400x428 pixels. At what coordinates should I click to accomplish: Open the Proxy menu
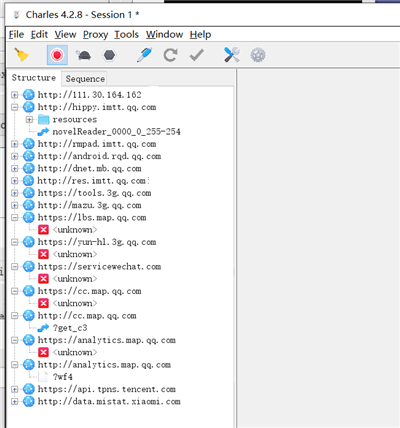point(95,34)
